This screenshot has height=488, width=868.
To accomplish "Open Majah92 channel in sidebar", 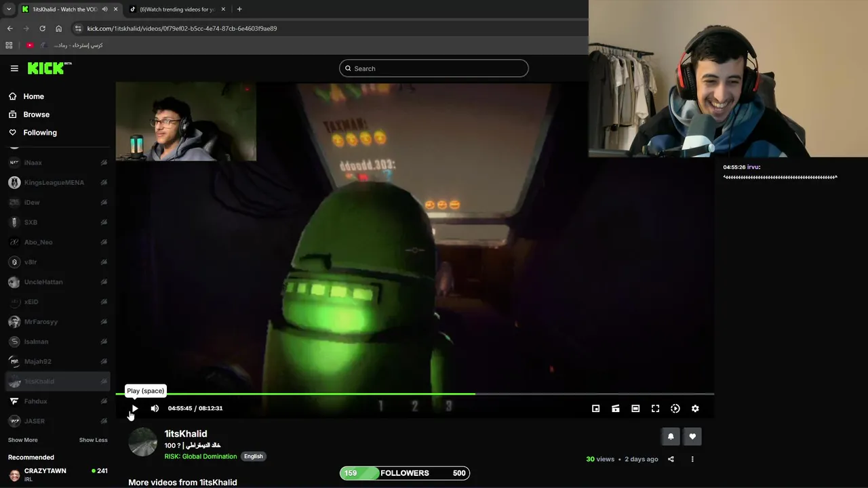I will tap(57, 361).
